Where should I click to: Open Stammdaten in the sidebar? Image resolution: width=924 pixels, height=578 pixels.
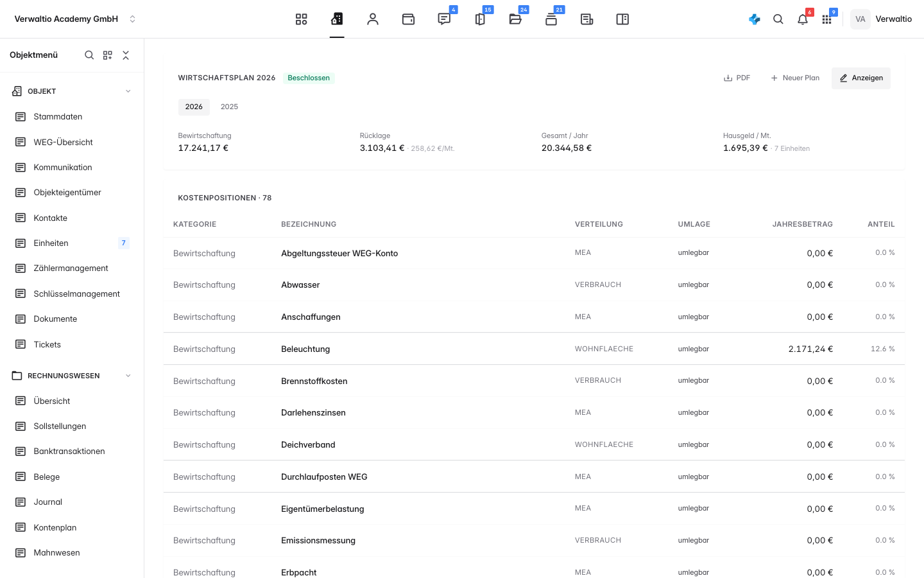click(x=72, y=117)
